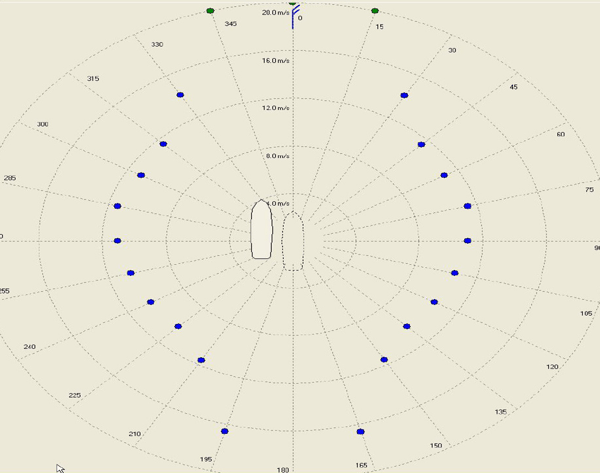Select the blue marker on the 255° line
This screenshot has width=600, height=473.
[x=130, y=273]
